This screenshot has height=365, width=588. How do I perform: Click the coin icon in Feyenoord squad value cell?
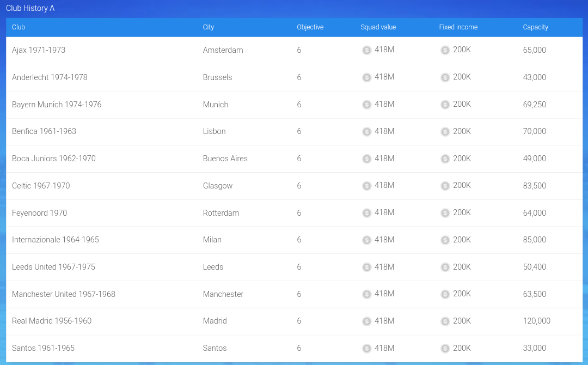(x=367, y=213)
